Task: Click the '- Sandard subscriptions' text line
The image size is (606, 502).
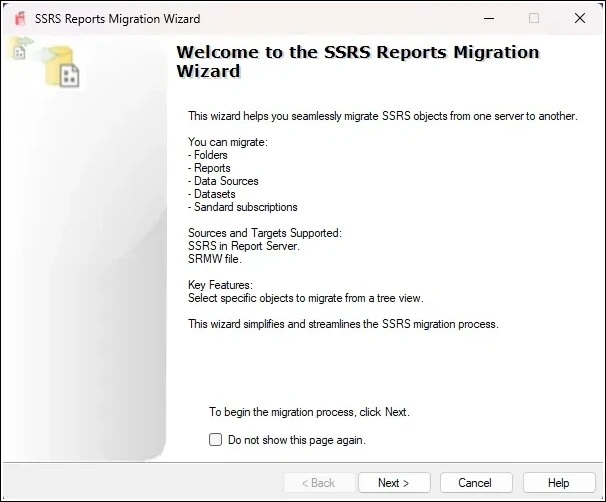Action: click(x=243, y=207)
